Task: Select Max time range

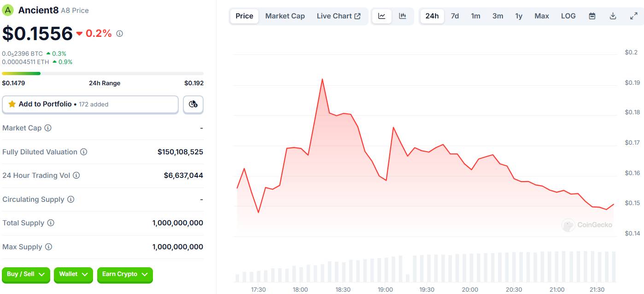Action: point(542,16)
